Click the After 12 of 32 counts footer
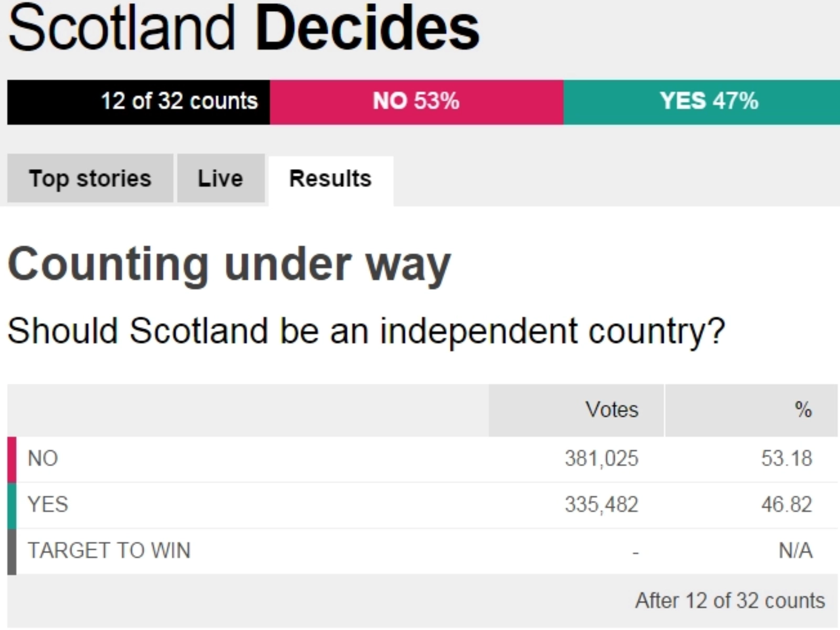Screen dimensions: 840x630 pyautogui.click(x=730, y=601)
